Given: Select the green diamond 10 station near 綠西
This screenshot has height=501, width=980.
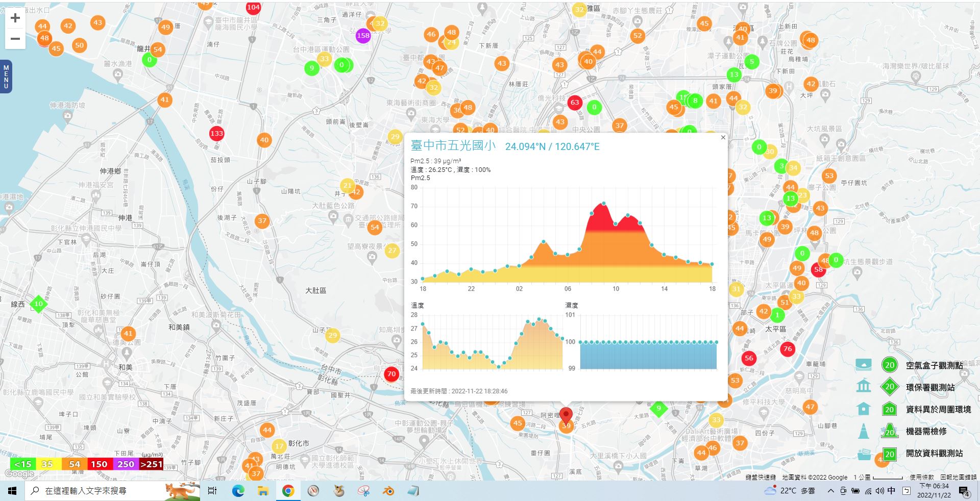Looking at the screenshot, I should click(x=39, y=304).
